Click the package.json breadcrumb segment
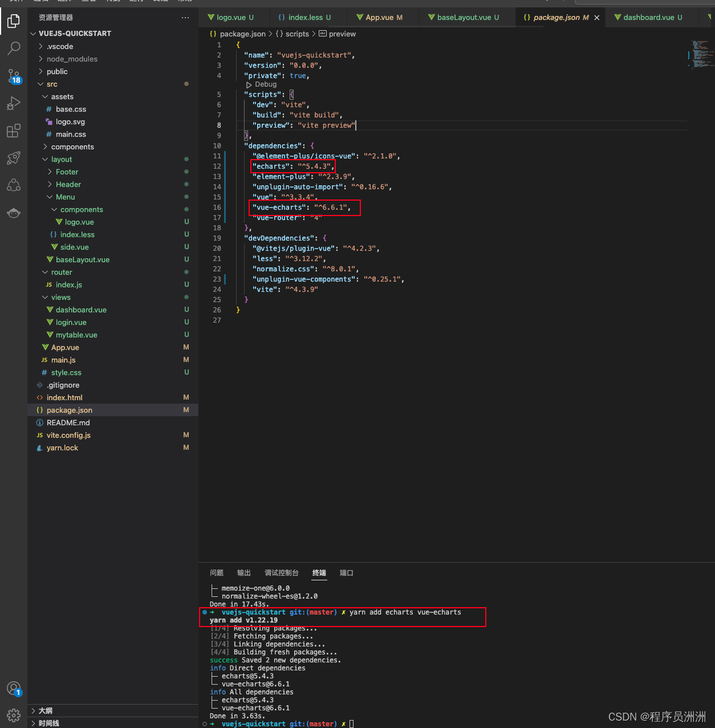715x728 pixels. point(238,34)
